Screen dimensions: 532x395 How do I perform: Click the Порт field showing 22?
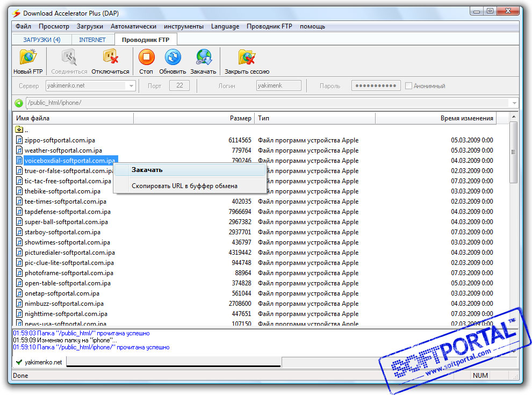point(179,85)
